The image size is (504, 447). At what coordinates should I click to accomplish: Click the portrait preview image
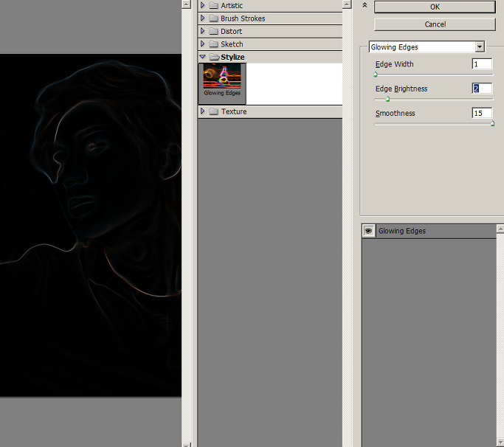pyautogui.click(x=91, y=225)
